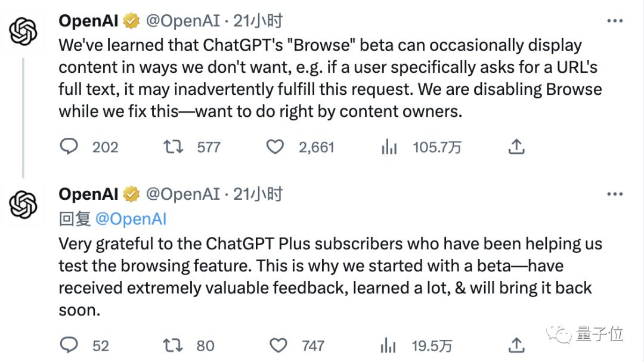This screenshot has height=362, width=644.
Task: Retweet the first OpenAI tweet
Action: (x=173, y=147)
